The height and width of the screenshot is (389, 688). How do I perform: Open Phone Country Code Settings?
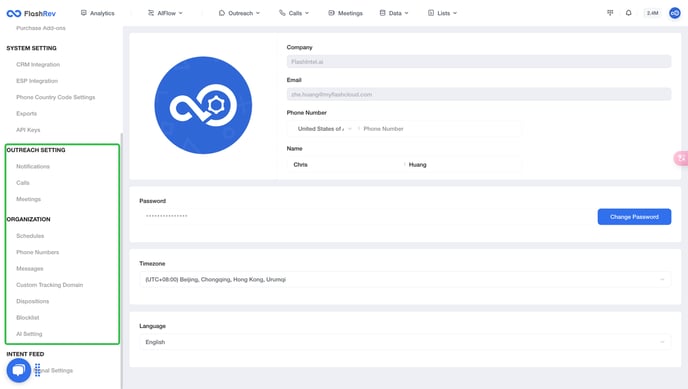click(x=56, y=97)
